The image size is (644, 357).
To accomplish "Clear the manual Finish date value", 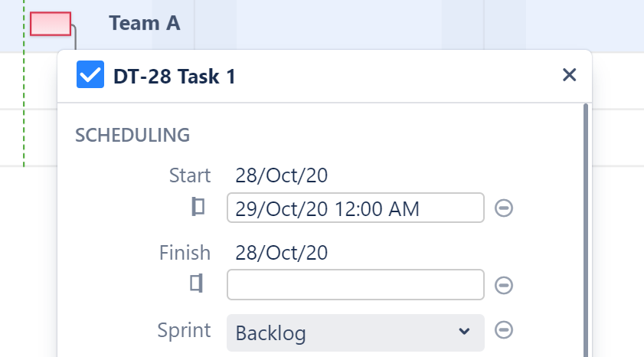I will [503, 285].
